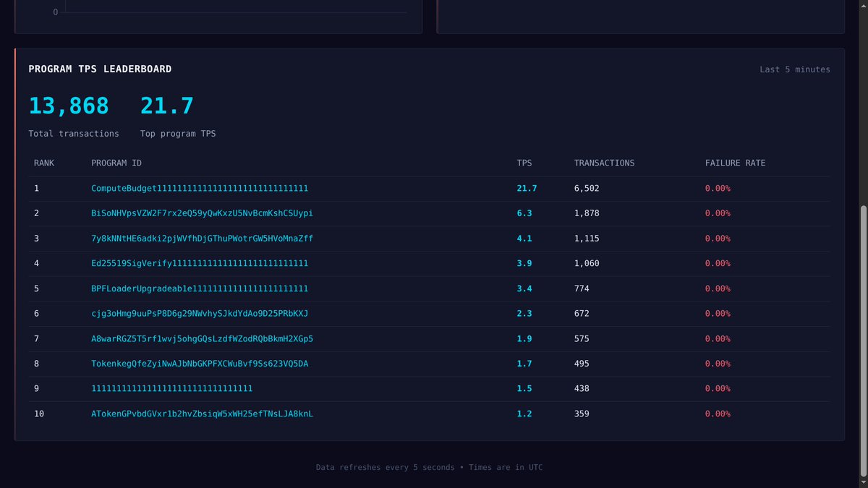Click TPS value 1.7
868x488 pixels.
coord(524,364)
